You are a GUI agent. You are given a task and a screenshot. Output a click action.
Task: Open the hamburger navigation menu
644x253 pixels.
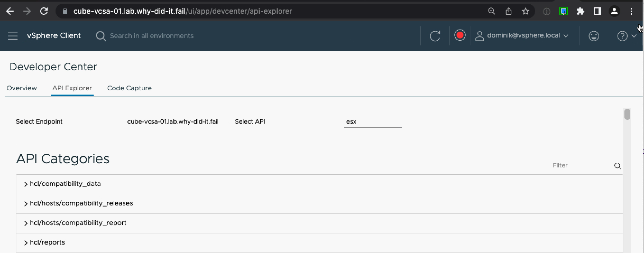pyautogui.click(x=12, y=36)
